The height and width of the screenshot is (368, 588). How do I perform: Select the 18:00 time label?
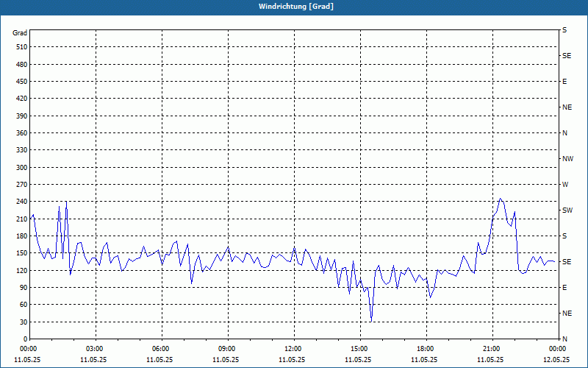tap(426, 349)
